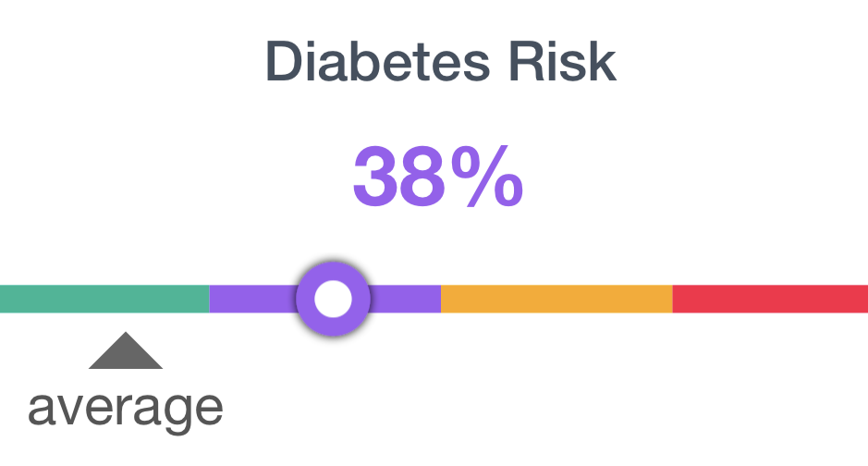Click the 38% risk value
Viewport: 868px width, 466px height.
pos(438,177)
